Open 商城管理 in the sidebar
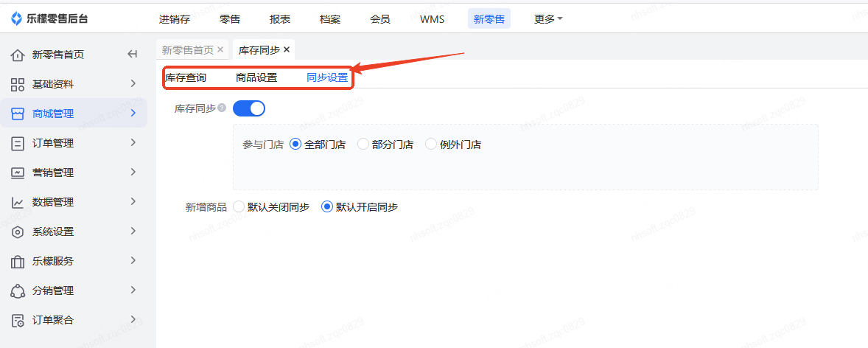The width and height of the screenshot is (868, 348). click(x=74, y=114)
